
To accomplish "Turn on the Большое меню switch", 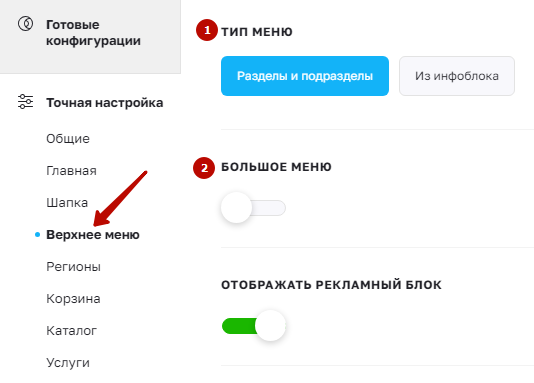I will click(x=253, y=208).
